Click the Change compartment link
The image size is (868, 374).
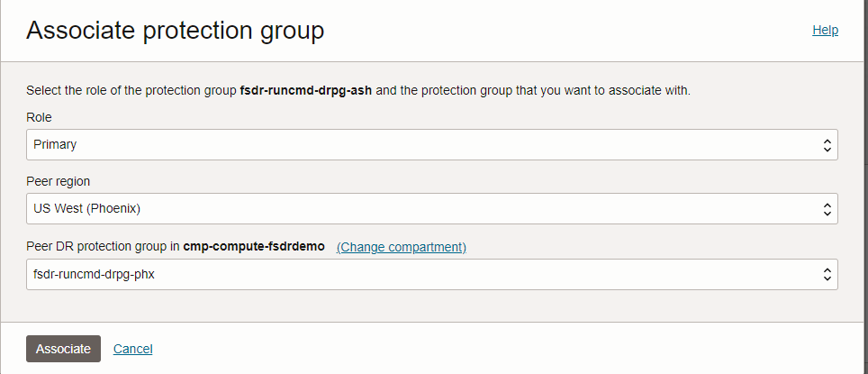[x=401, y=247]
